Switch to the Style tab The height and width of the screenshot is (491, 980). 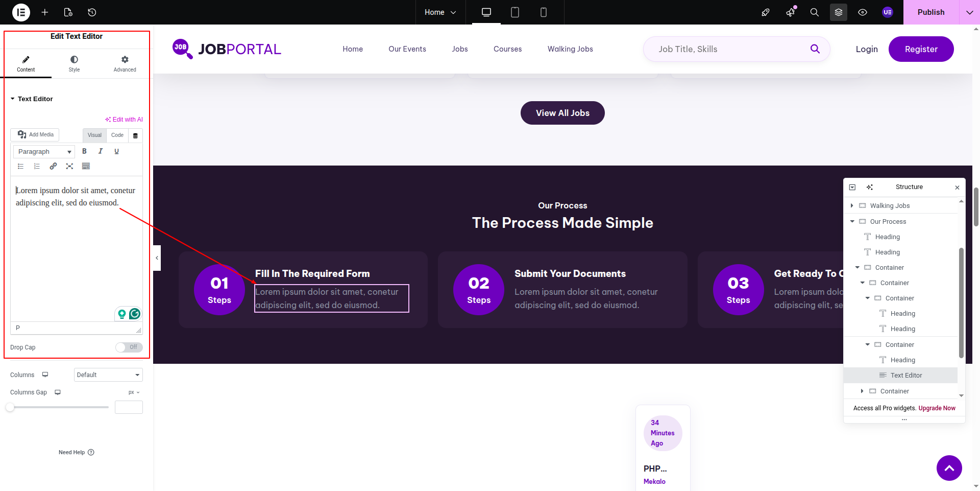pyautogui.click(x=74, y=64)
